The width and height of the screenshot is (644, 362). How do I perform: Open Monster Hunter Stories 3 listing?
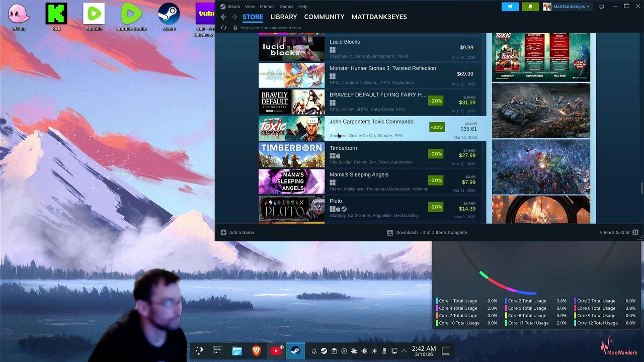coord(372,75)
